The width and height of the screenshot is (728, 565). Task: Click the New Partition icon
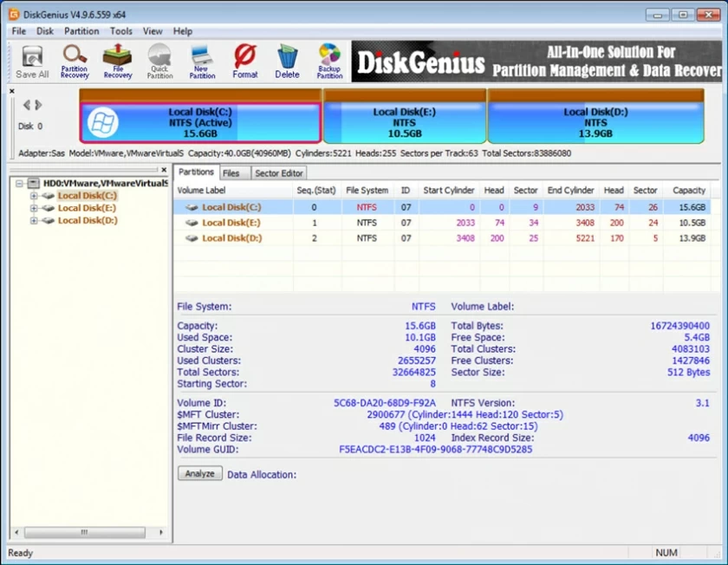202,59
